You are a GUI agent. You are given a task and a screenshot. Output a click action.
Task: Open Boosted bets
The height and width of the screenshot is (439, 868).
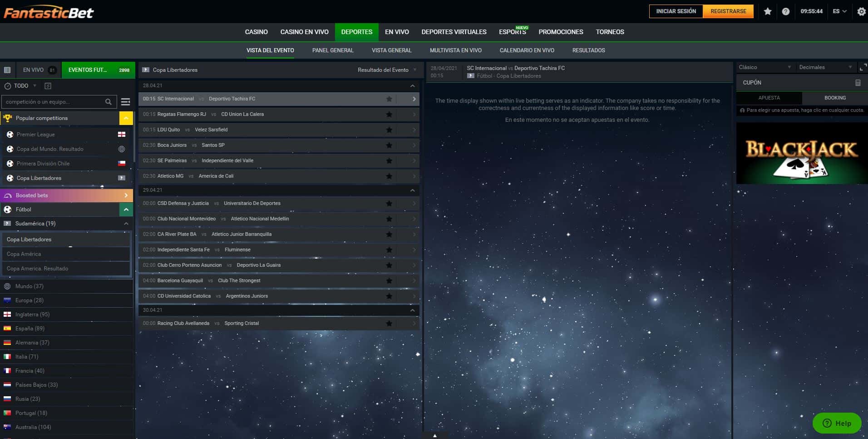point(66,195)
